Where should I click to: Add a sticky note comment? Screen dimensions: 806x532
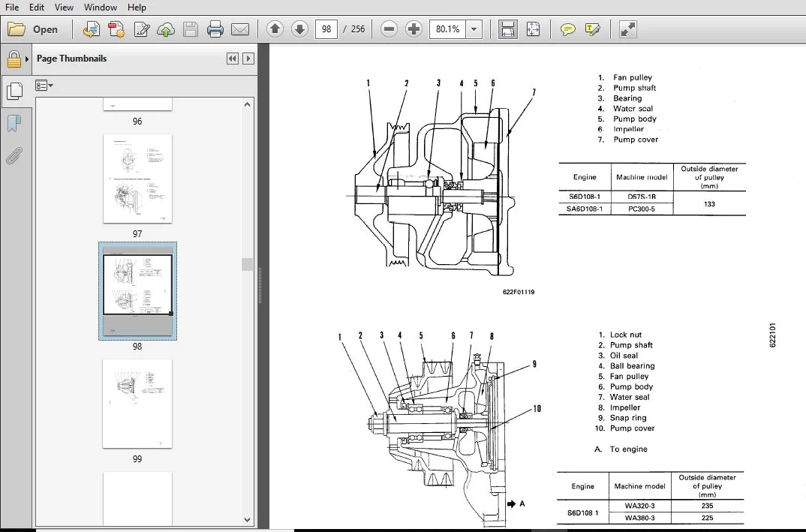(x=567, y=29)
